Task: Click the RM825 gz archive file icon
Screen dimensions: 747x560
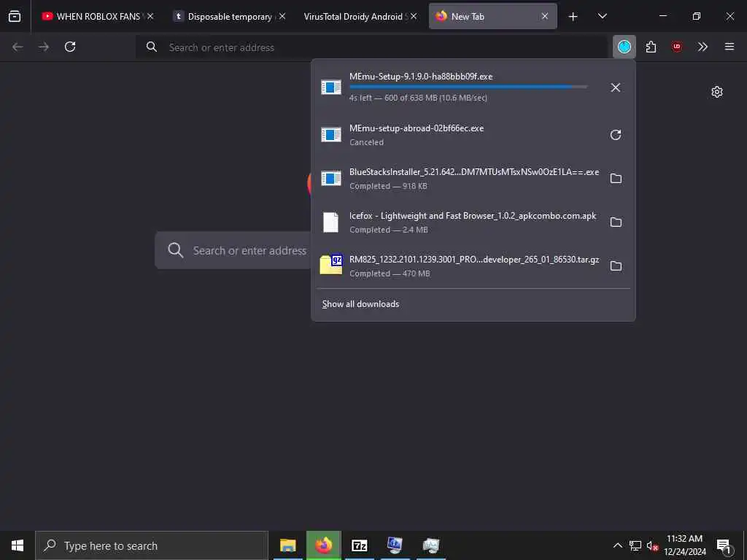Action: 331,264
